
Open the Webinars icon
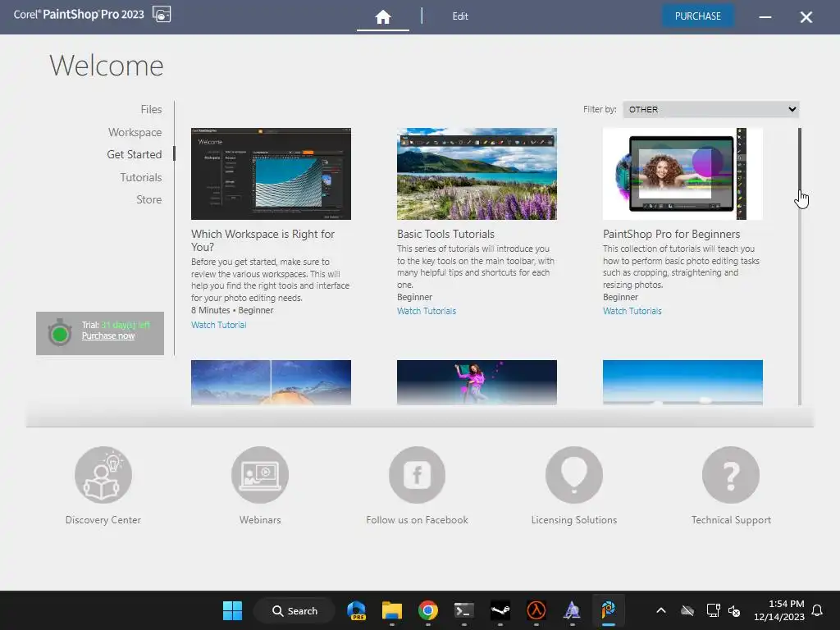tap(260, 475)
